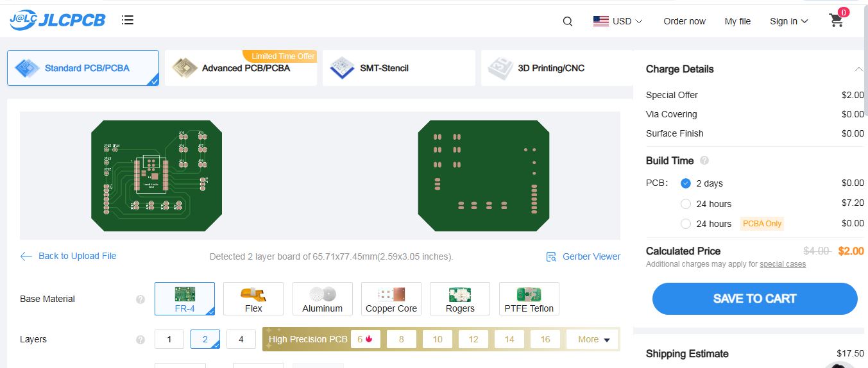Click the fire icon on 6 layers

(x=370, y=339)
